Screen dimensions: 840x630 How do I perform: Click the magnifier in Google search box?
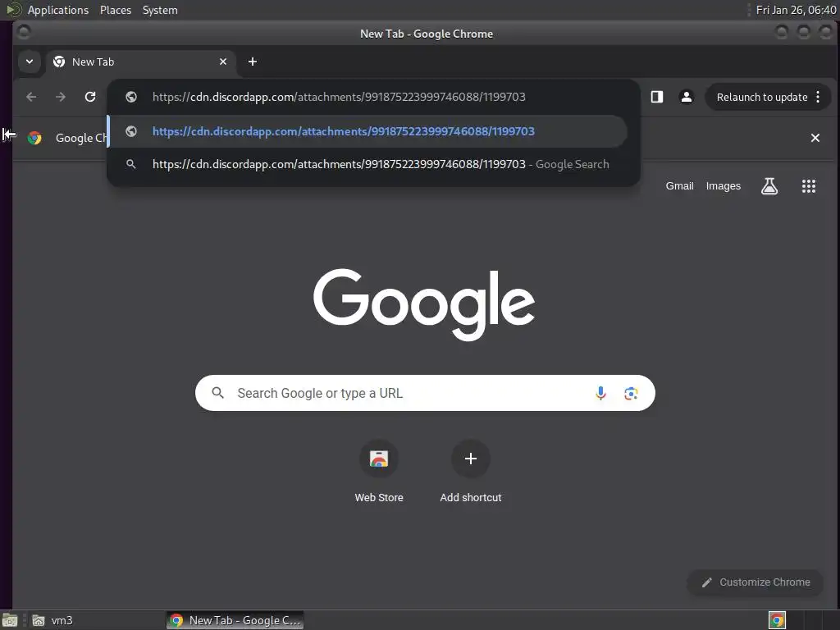pyautogui.click(x=217, y=393)
